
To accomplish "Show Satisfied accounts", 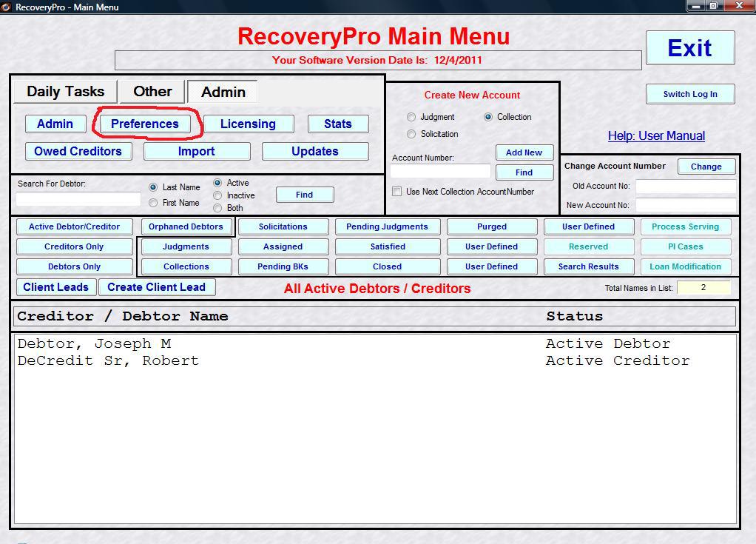I will [x=387, y=246].
